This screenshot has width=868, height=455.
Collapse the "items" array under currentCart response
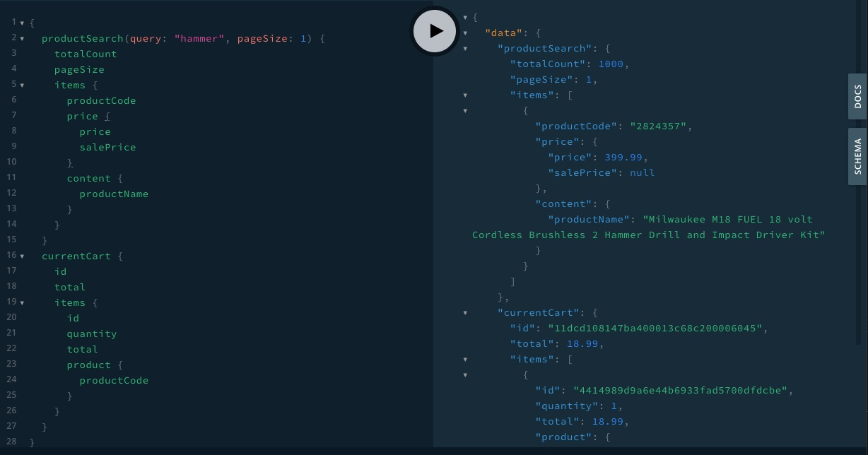click(x=465, y=360)
